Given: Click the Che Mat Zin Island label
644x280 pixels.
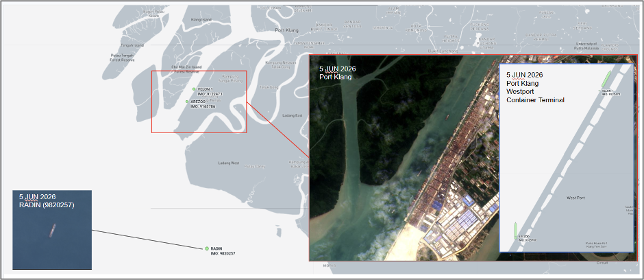Looking at the screenshot, I should [187, 69].
